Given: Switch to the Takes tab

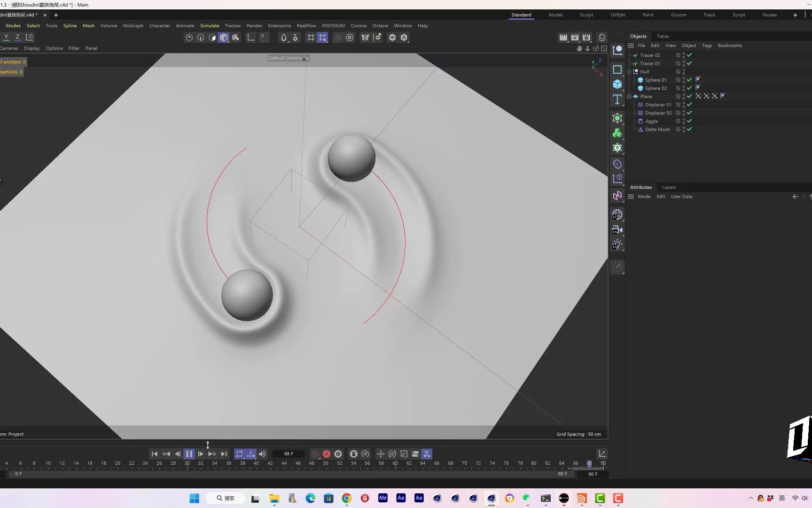Looking at the screenshot, I should pos(663,36).
